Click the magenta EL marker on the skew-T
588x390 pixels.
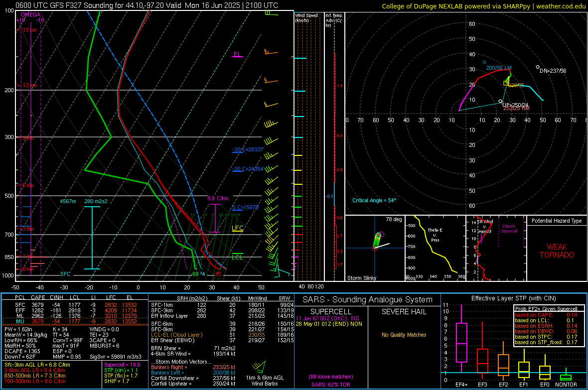point(237,55)
